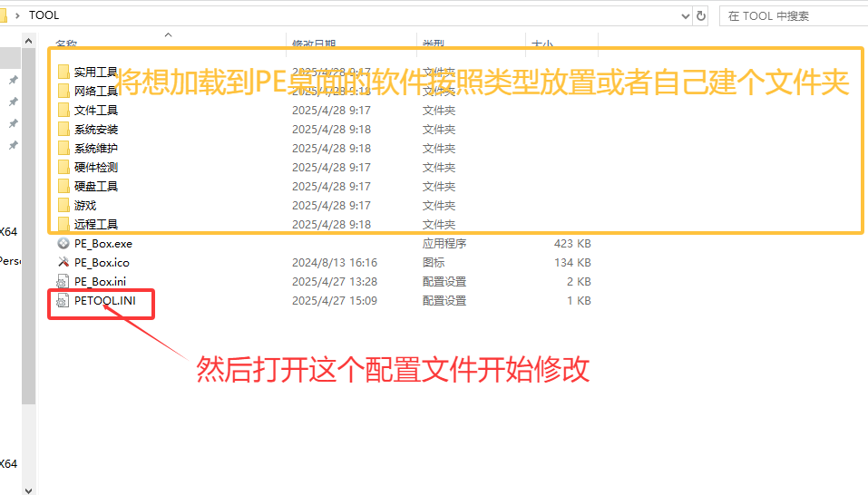Image resolution: width=868 pixels, height=495 pixels.
Task: Select the 系统维护 folder name
Action: pos(96,148)
